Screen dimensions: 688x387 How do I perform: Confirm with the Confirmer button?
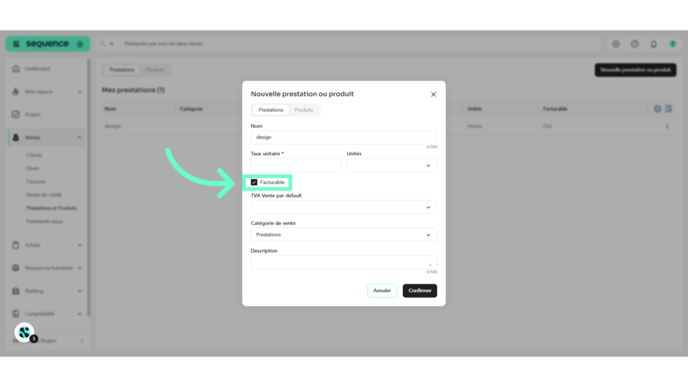(x=419, y=290)
